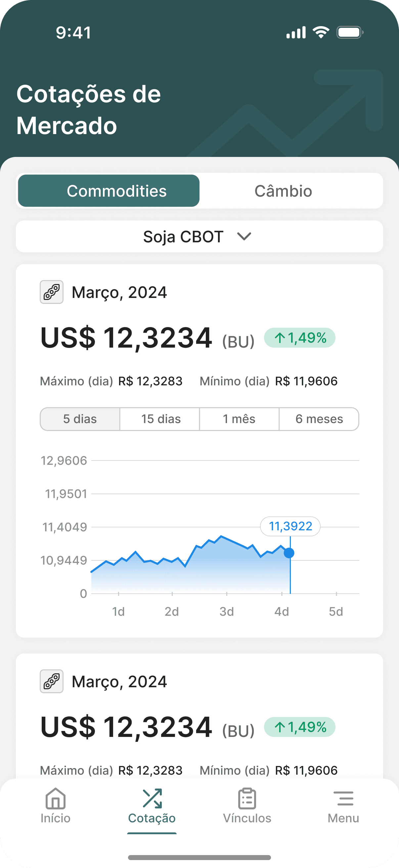The width and height of the screenshot is (399, 868).
Task: Tap the green 1,49% badge on the first card
Action: [300, 338]
